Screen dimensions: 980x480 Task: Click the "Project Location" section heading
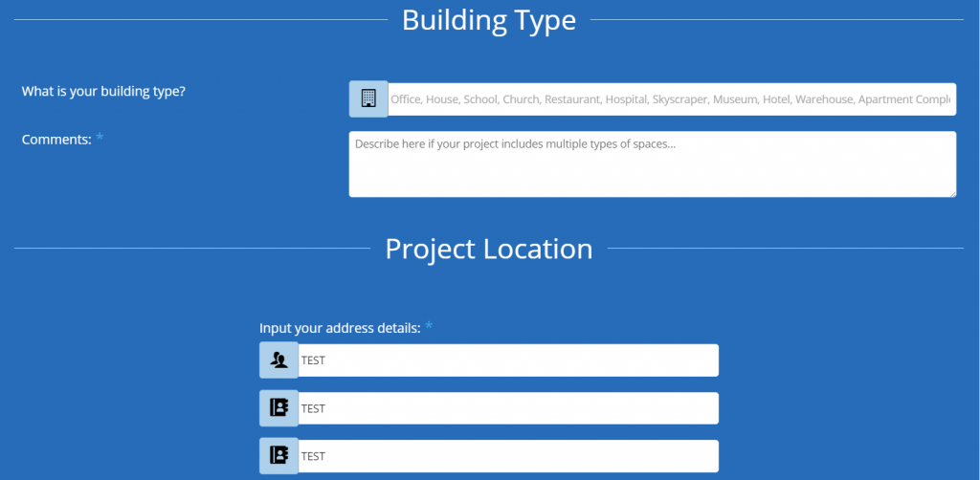tap(489, 249)
